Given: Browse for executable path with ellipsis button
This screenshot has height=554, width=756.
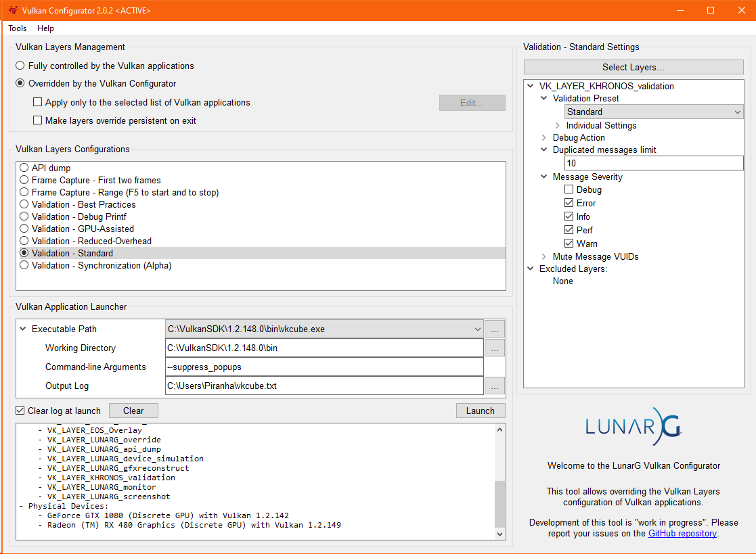Looking at the screenshot, I should (495, 329).
